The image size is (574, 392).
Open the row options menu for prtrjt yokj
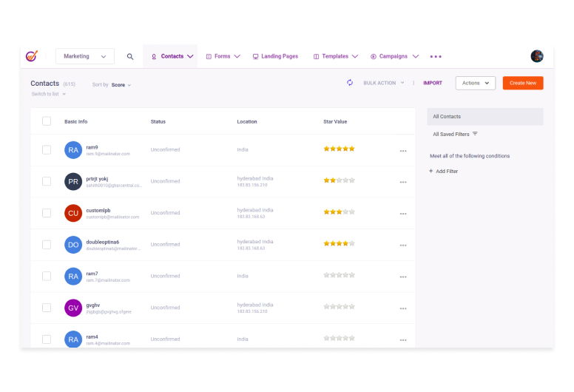(403, 182)
